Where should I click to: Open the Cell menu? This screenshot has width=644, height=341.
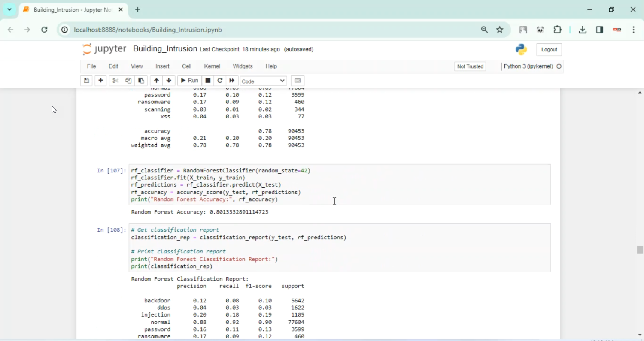pos(186,66)
